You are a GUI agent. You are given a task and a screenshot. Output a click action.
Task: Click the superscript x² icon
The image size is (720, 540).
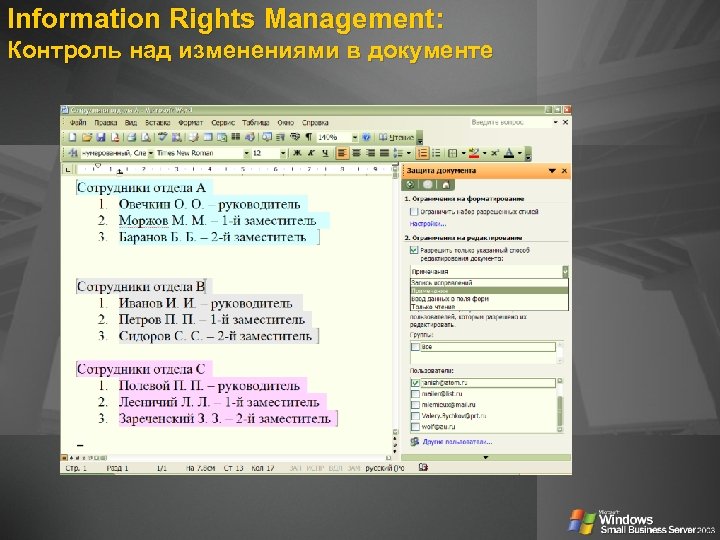(494, 153)
